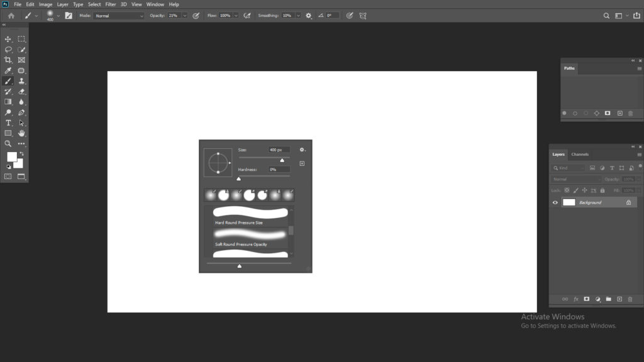Create new brush preset from picker

302,163
